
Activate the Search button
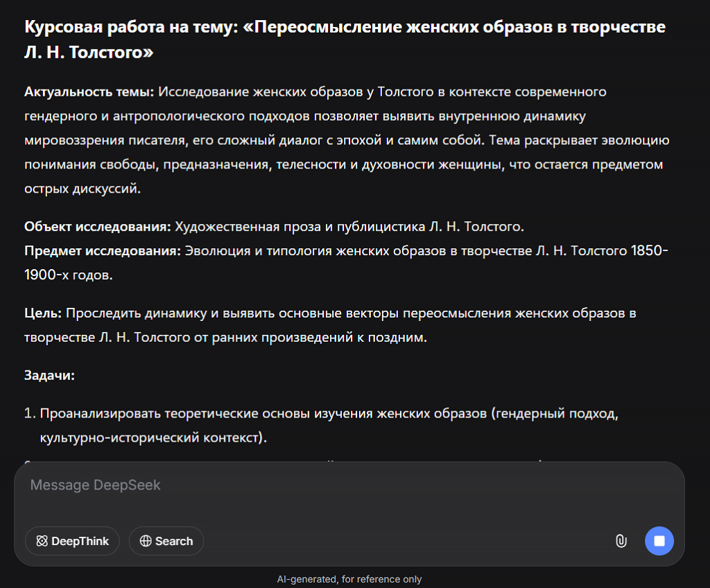coord(166,541)
